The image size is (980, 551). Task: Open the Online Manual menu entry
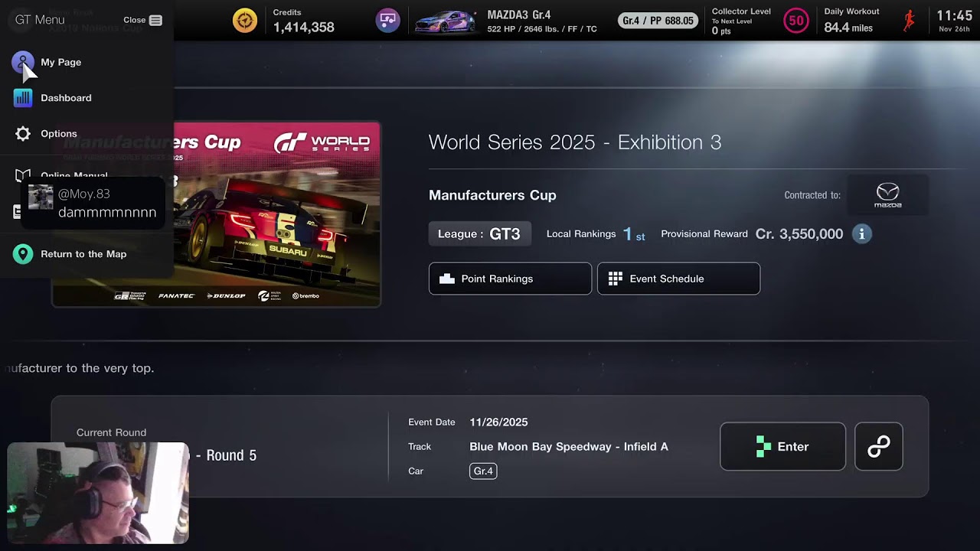tap(74, 175)
